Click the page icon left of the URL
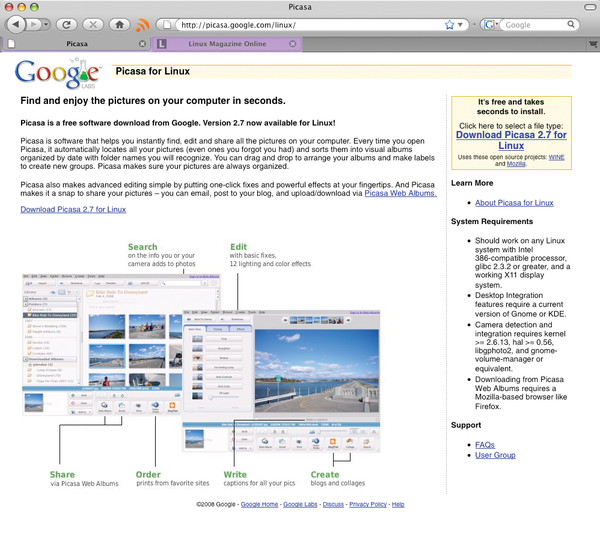This screenshot has height=534, width=600. [x=167, y=25]
